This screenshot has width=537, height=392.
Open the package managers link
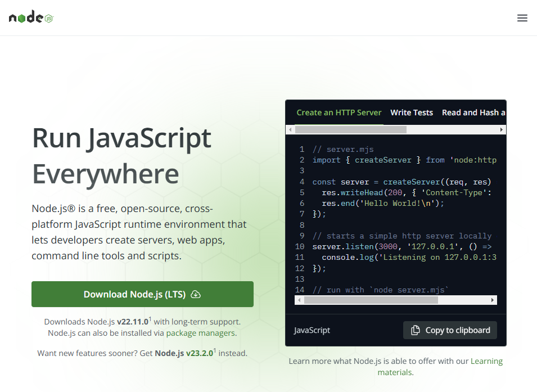click(x=201, y=333)
